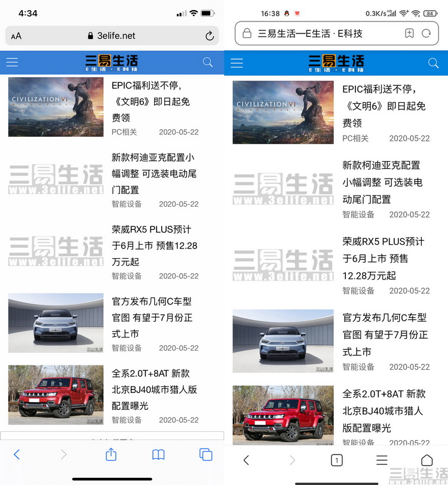Open 新款柯迪亚克配置 article title on right phone
This screenshot has width=448, height=485.
tap(382, 182)
